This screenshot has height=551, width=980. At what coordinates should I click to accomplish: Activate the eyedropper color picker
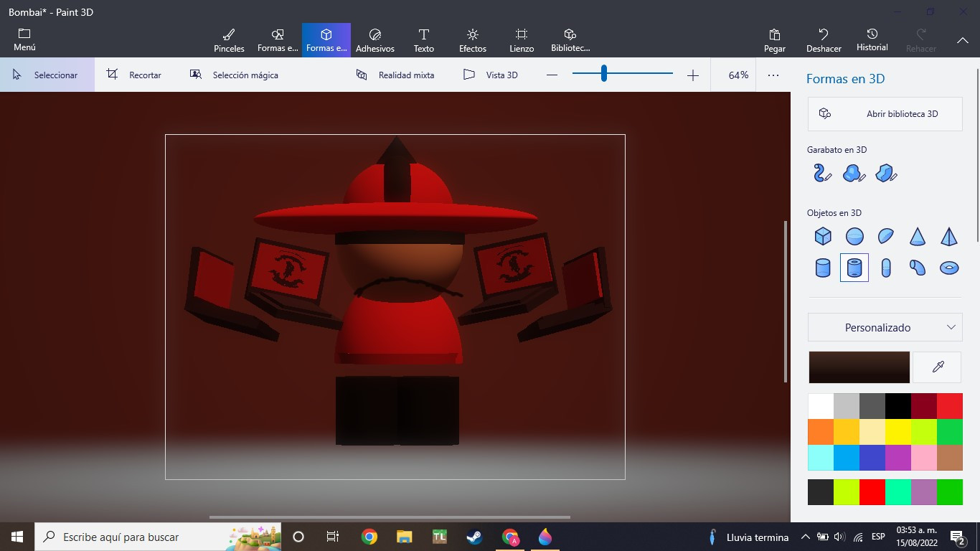[937, 367]
